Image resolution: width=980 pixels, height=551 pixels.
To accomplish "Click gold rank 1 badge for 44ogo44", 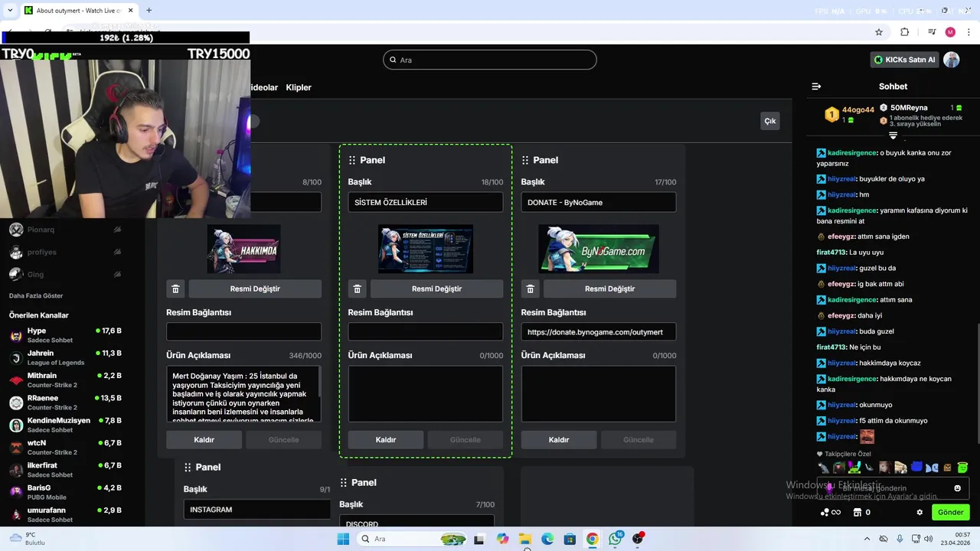I will (831, 115).
